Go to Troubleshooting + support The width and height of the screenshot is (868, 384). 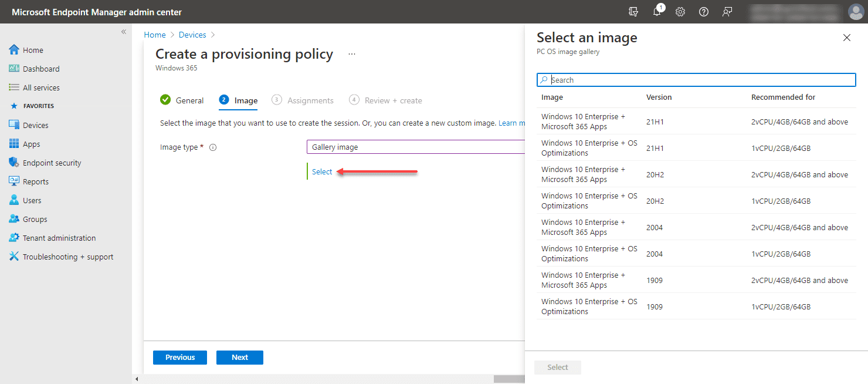click(x=68, y=257)
